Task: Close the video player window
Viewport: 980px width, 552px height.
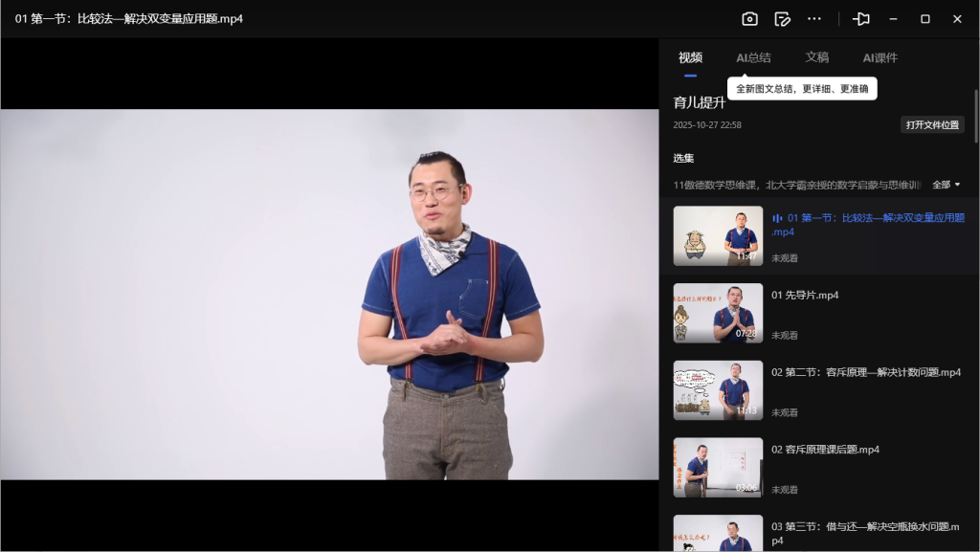Action: pos(957,19)
